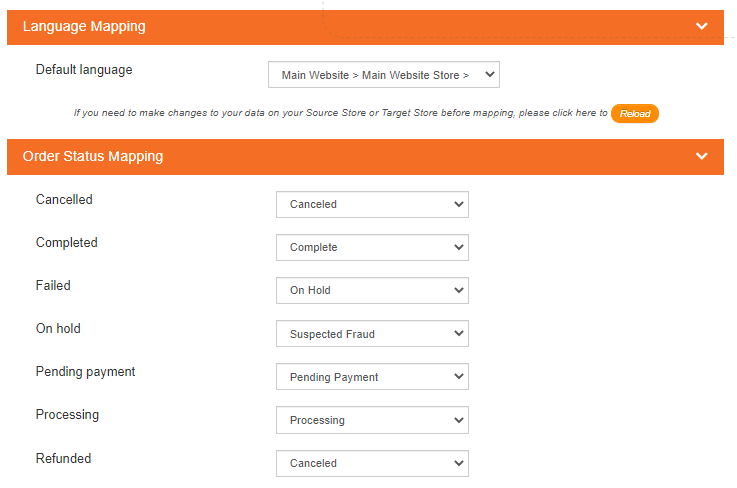Open the Processing status mapping dropdown
The height and width of the screenshot is (488, 737).
point(372,420)
